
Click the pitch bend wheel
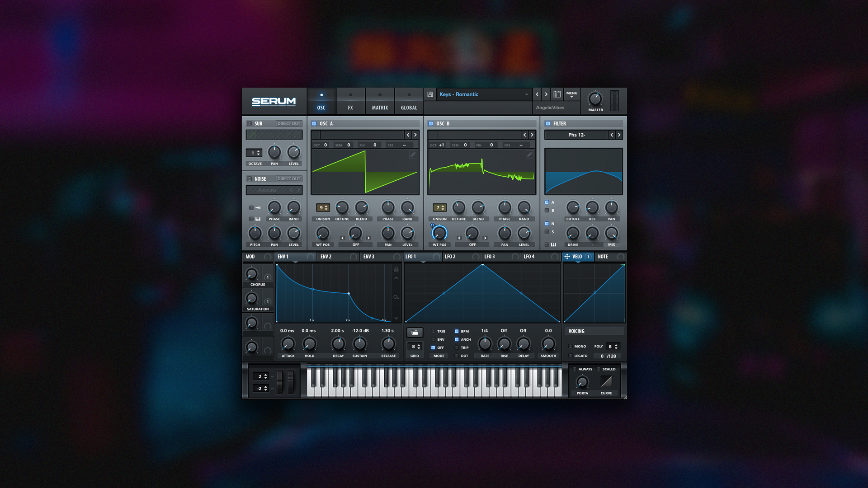click(279, 382)
